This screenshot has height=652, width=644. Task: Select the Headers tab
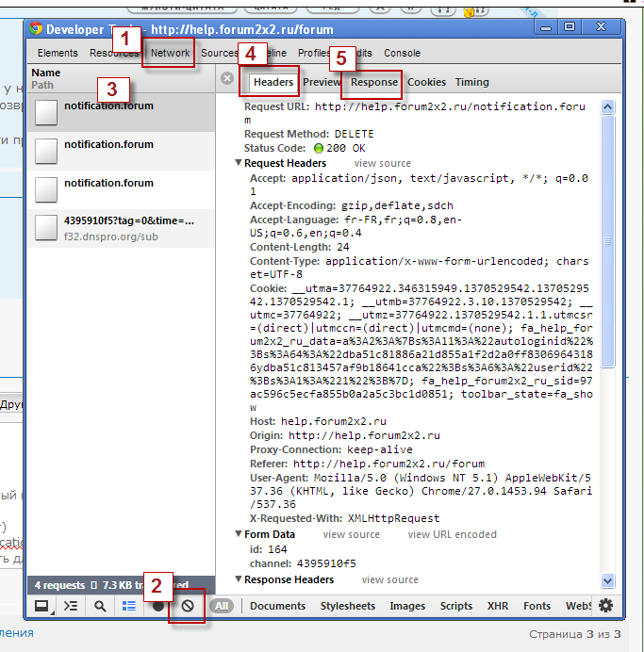(x=273, y=82)
